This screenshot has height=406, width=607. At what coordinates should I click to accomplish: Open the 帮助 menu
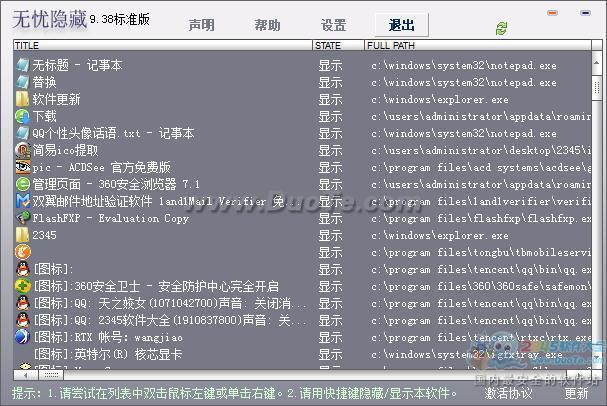pyautogui.click(x=267, y=26)
